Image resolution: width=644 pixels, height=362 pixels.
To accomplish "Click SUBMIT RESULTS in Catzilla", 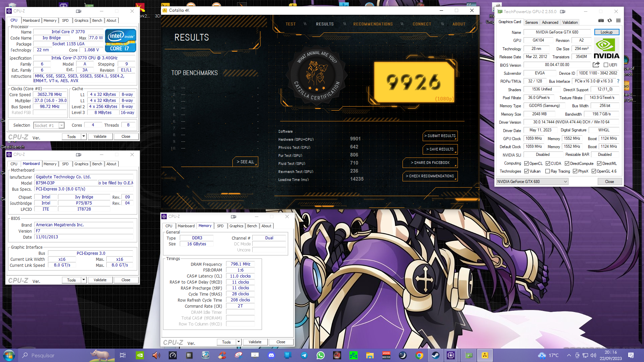I will pyautogui.click(x=440, y=136).
